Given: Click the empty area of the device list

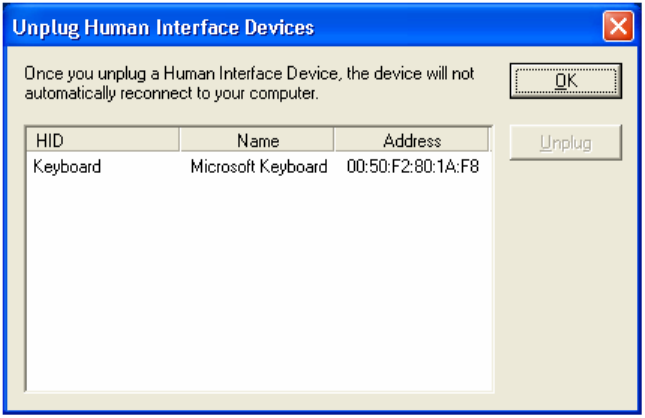Looking at the screenshot, I should pos(258,280).
